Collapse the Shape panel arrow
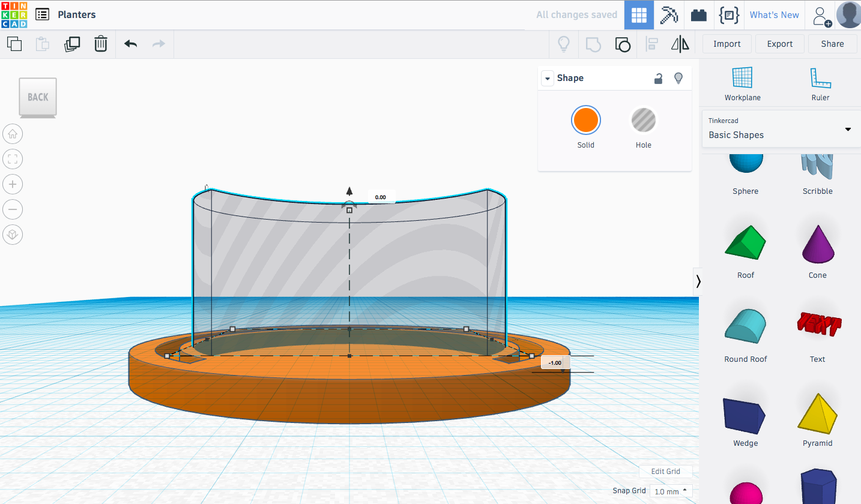The height and width of the screenshot is (504, 861). 547,79
